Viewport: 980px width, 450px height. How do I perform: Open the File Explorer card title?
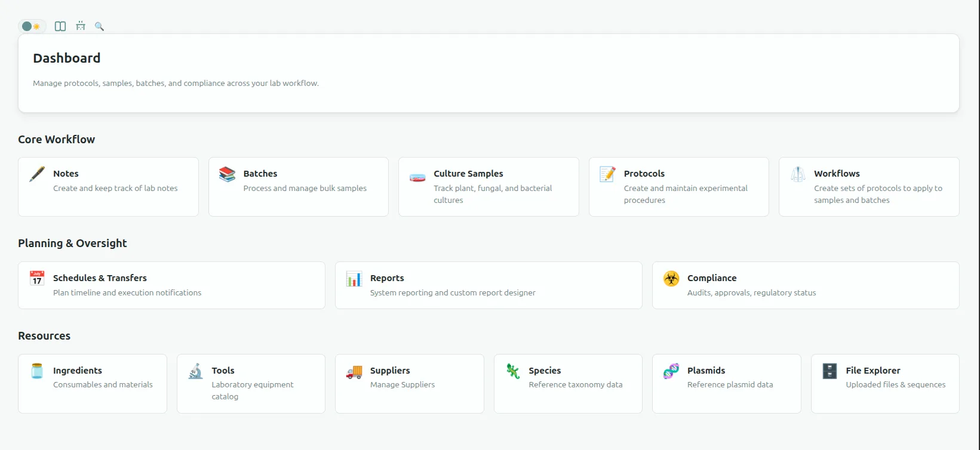pyautogui.click(x=873, y=371)
